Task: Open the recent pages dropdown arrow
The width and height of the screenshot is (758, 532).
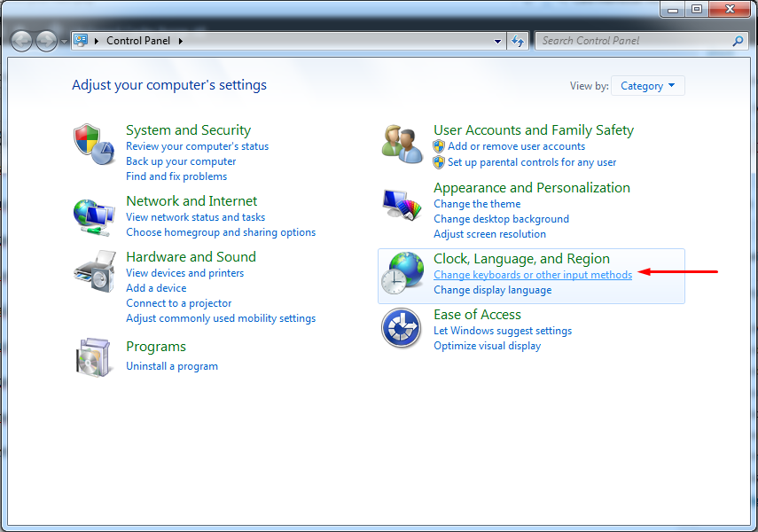Action: point(64,42)
